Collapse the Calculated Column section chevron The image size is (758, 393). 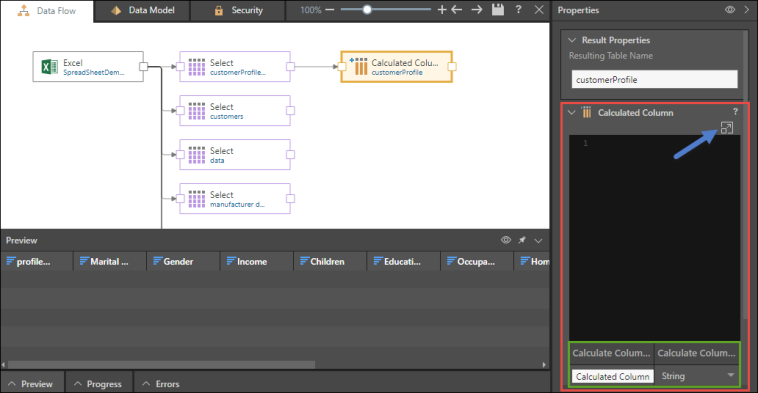(571, 113)
